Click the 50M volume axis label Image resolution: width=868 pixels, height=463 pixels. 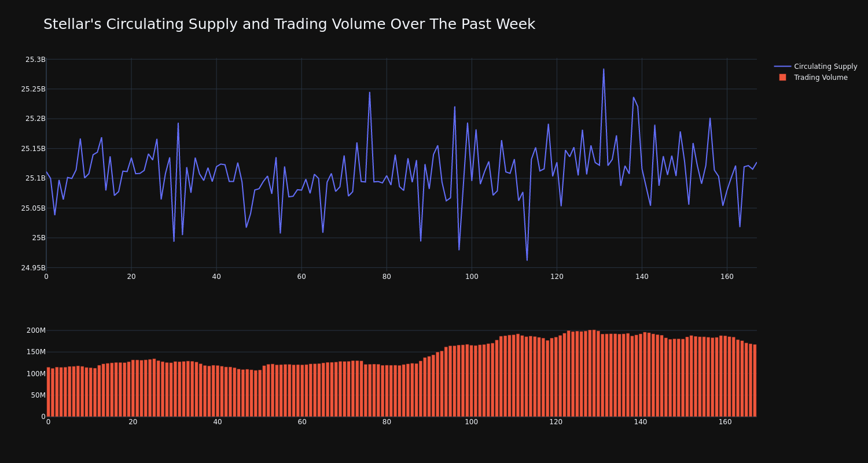coord(38,395)
